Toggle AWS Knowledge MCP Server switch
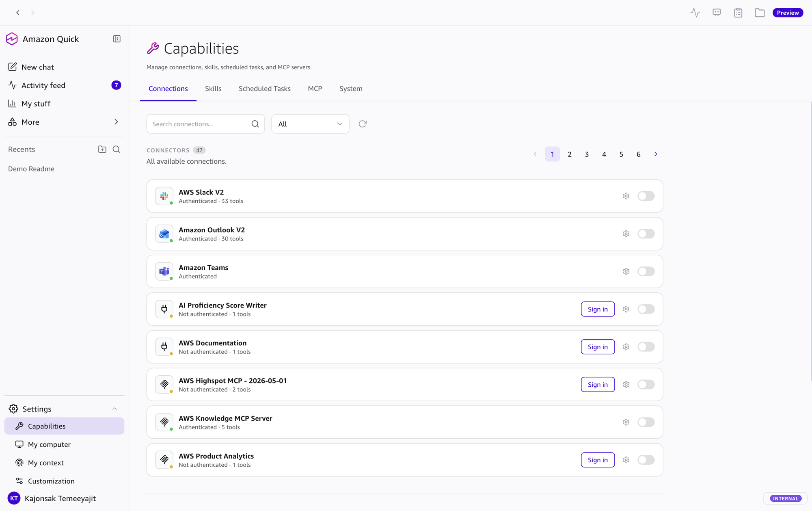The width and height of the screenshot is (812, 511). tap(646, 422)
